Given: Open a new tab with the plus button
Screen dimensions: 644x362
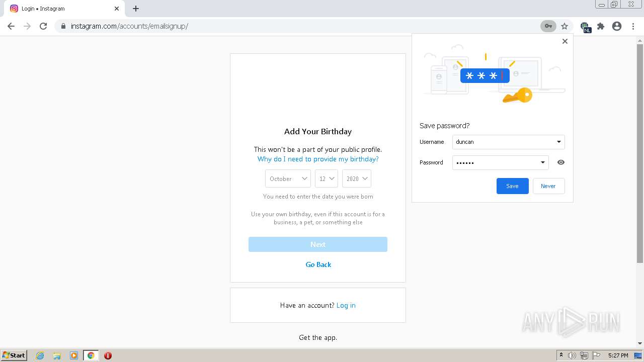Looking at the screenshot, I should tap(136, 9).
